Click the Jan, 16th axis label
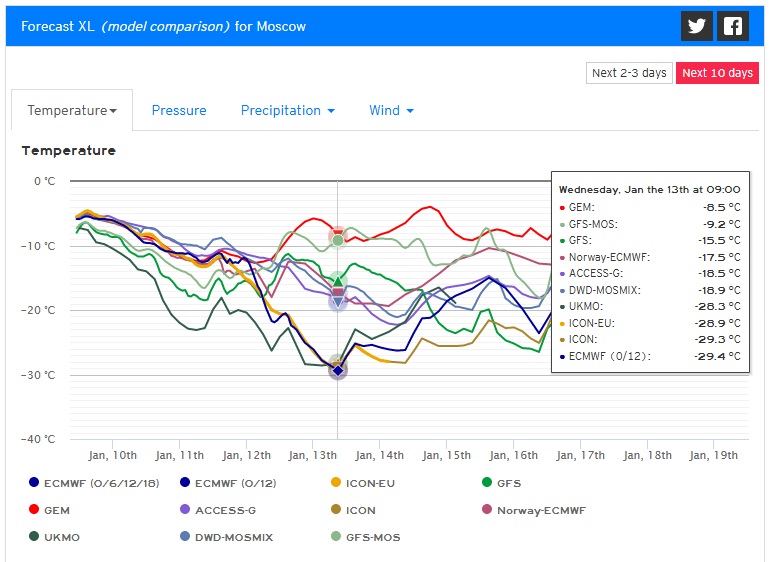This screenshot has height=562, width=769. pyautogui.click(x=513, y=456)
